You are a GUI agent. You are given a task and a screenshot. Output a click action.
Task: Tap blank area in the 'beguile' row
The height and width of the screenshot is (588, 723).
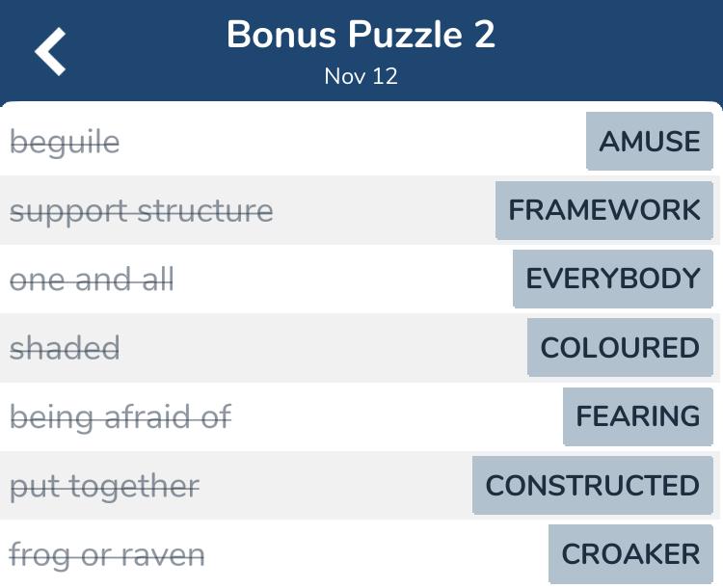click(347, 142)
